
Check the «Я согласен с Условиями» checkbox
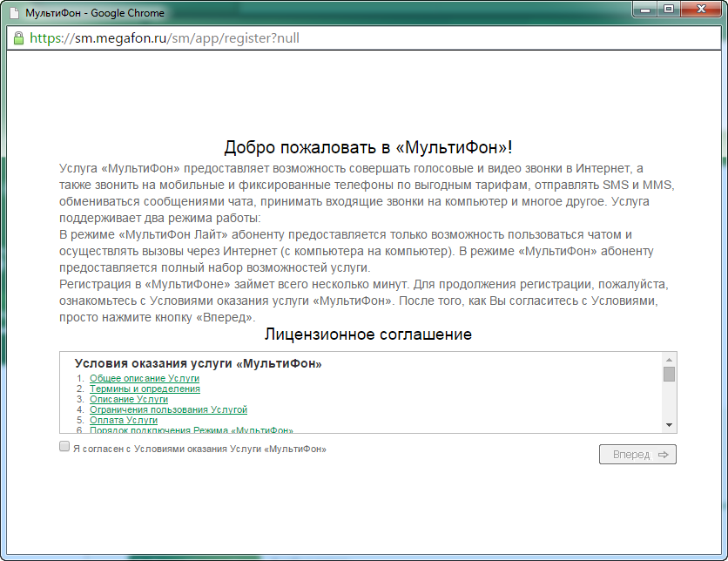tap(64, 446)
